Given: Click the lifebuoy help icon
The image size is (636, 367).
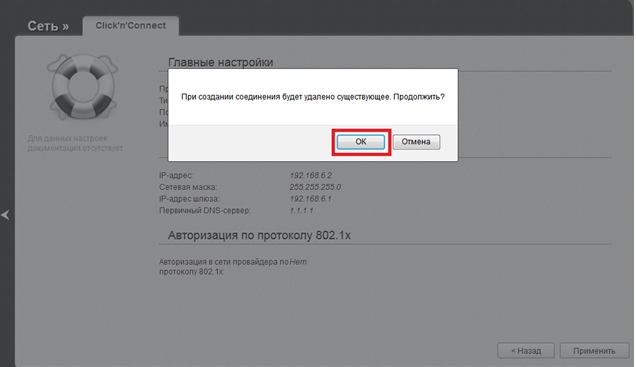Looking at the screenshot, I should coord(83,86).
